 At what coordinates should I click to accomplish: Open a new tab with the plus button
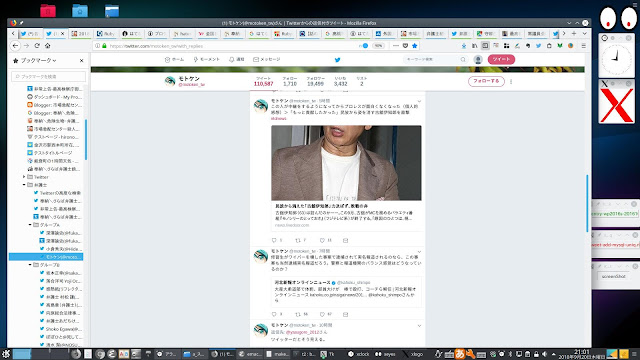(x=574, y=33)
